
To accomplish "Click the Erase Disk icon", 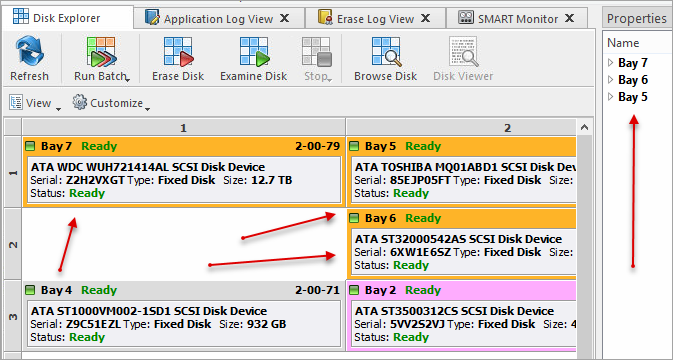I will (x=178, y=52).
